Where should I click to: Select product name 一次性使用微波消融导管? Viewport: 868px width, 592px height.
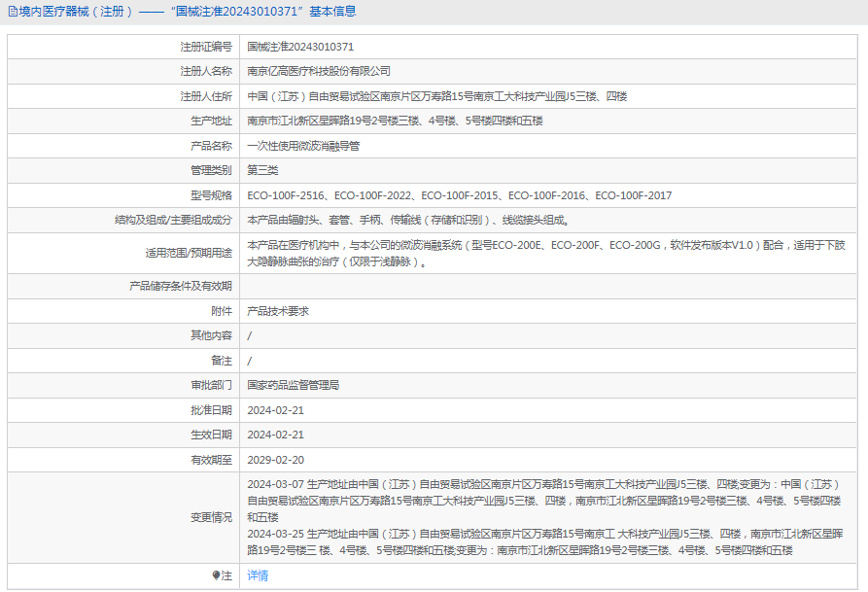pyautogui.click(x=303, y=146)
